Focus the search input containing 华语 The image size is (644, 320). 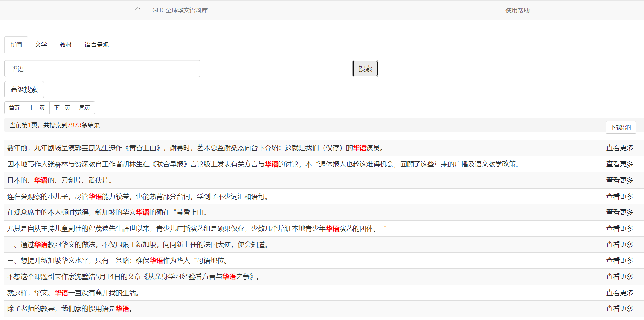[102, 69]
